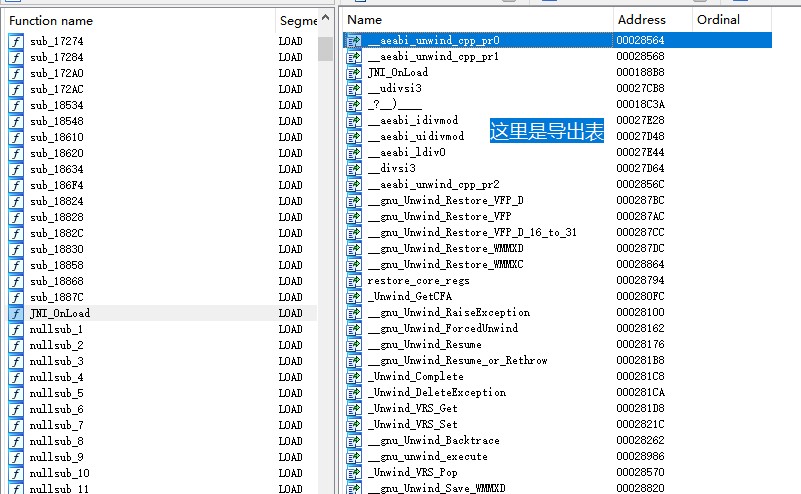This screenshot has width=801, height=494.
Task: Click export icon of __aeabi_unwind_cpp_pr0
Action: [x=354, y=40]
